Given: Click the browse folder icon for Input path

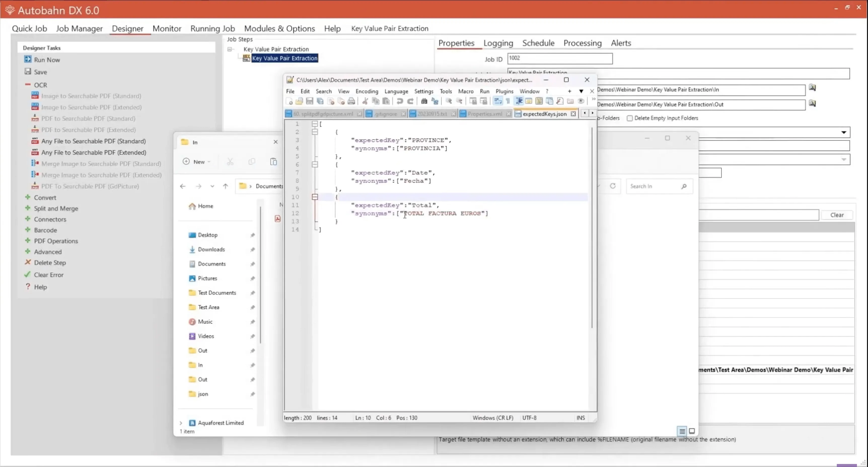Looking at the screenshot, I should 812,88.
